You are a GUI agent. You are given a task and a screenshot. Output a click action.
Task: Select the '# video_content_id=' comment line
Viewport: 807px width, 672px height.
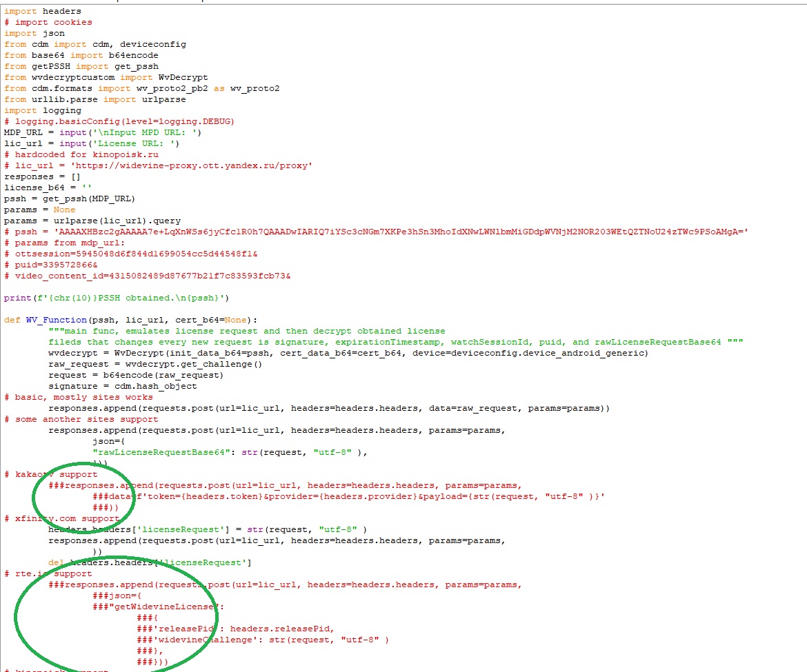[147, 276]
